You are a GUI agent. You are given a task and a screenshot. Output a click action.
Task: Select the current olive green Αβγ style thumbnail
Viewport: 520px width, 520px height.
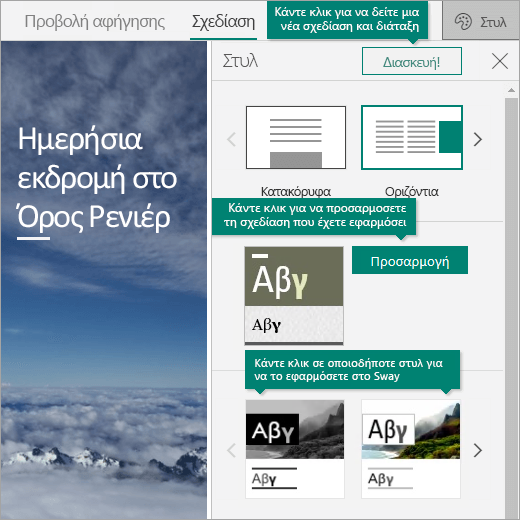[x=294, y=295]
